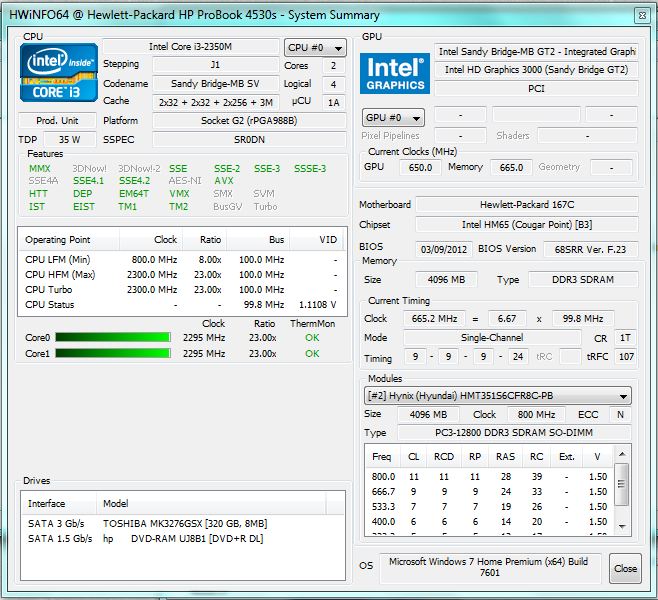
Task: Click the HTT feature label
Action: click(38, 194)
